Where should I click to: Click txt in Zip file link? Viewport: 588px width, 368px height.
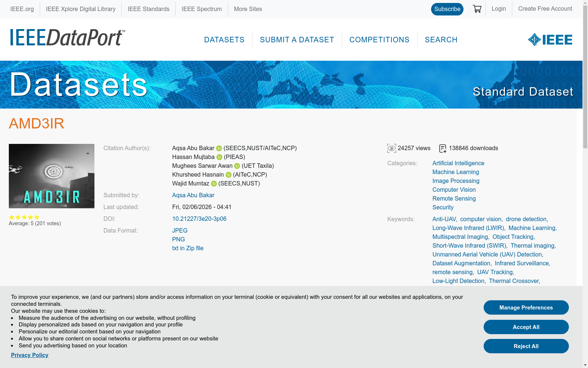click(188, 248)
